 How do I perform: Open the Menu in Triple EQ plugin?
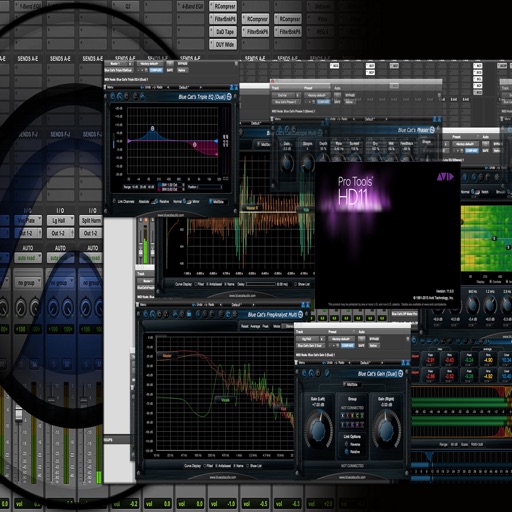pyautogui.click(x=110, y=87)
